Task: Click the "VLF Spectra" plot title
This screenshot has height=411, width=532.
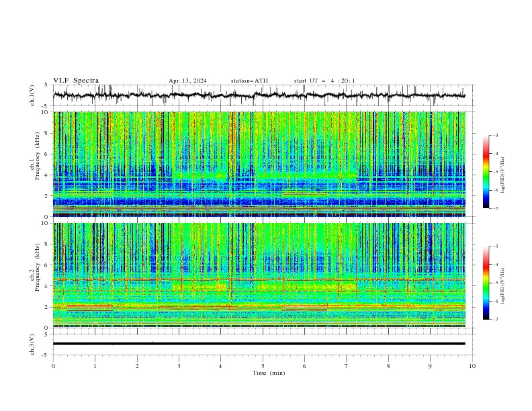Action: [x=76, y=81]
